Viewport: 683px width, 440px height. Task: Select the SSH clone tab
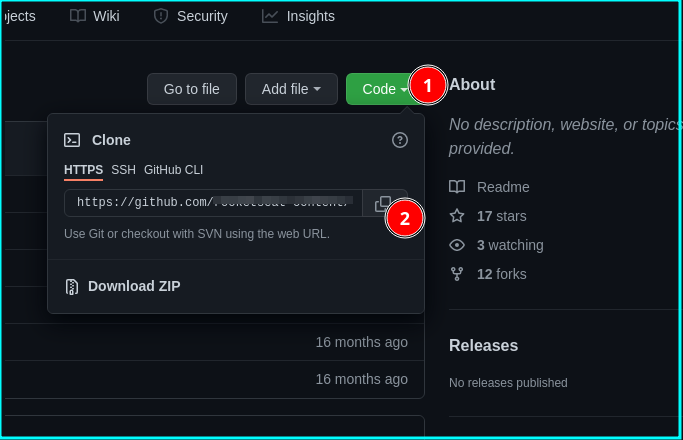pyautogui.click(x=123, y=170)
